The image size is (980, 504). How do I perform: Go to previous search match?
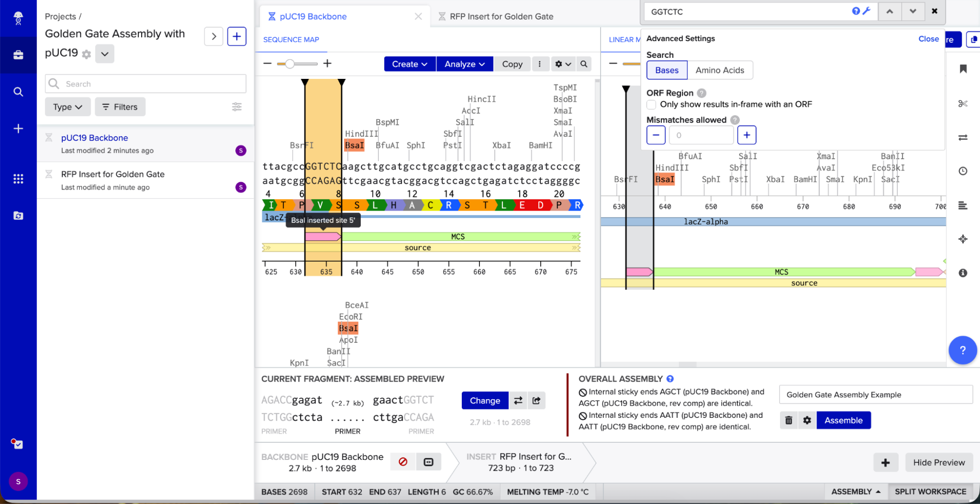(890, 11)
